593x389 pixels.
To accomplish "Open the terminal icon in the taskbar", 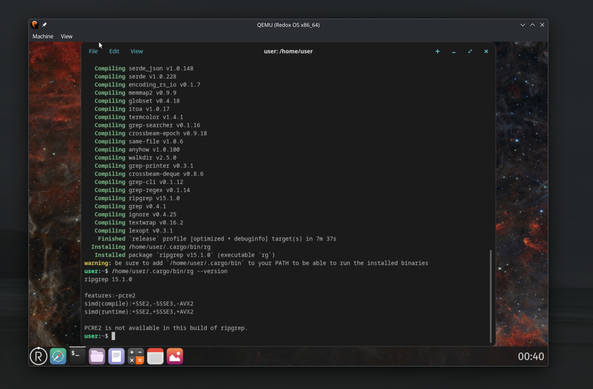I will click(x=77, y=356).
